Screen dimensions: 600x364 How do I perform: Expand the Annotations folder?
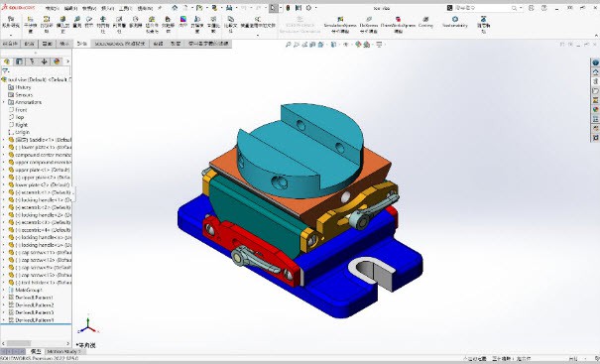coord(4,102)
